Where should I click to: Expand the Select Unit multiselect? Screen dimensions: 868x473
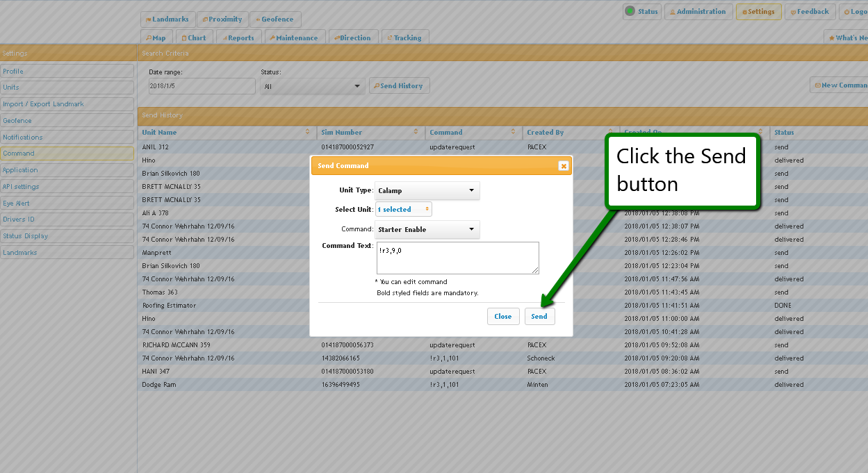tap(403, 209)
